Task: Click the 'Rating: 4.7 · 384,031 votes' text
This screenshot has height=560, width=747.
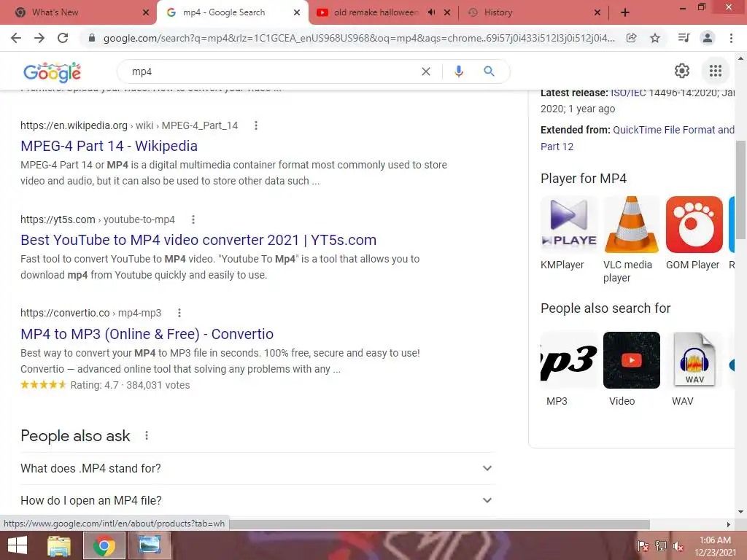Action: pyautogui.click(x=130, y=385)
